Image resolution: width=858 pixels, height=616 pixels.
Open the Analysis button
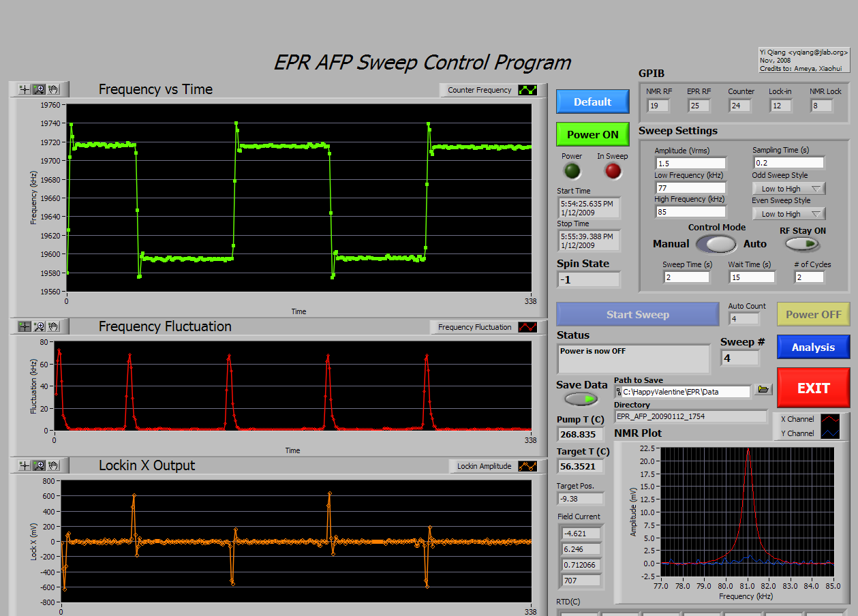(813, 347)
